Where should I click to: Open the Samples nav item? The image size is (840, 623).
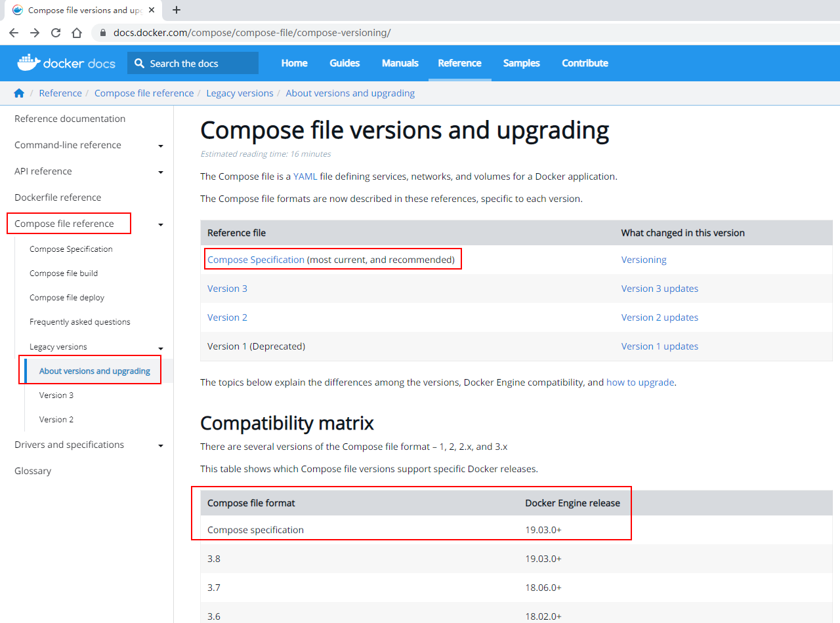coord(522,63)
